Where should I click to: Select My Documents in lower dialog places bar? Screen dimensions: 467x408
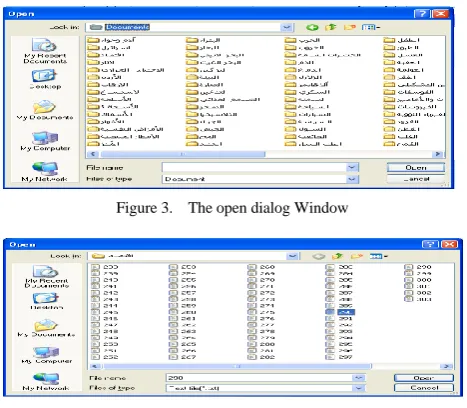click(46, 328)
